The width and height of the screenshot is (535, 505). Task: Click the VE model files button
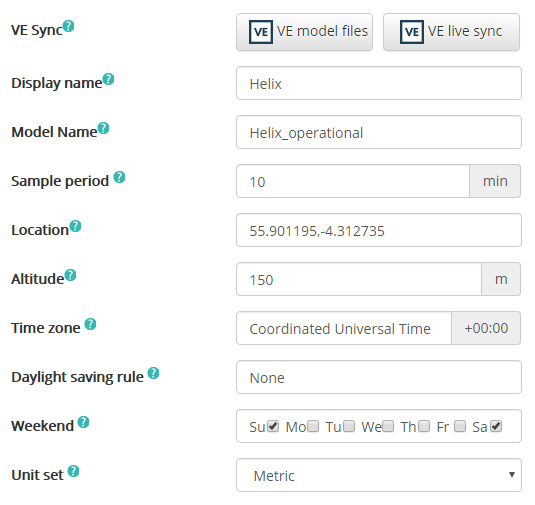tap(304, 32)
